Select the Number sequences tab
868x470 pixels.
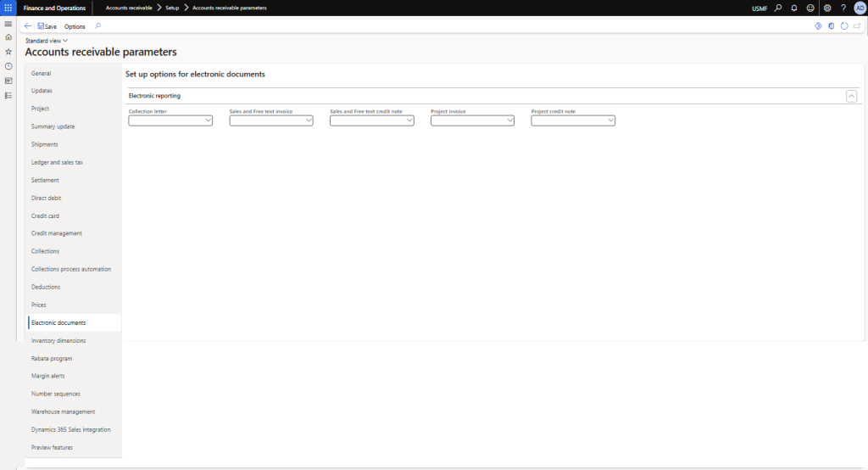55,394
